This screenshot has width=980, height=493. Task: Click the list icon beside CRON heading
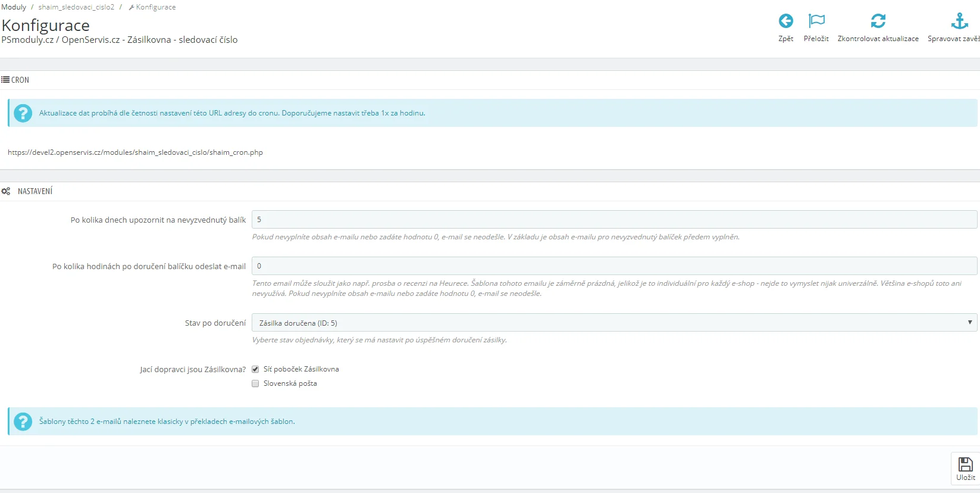pos(5,80)
